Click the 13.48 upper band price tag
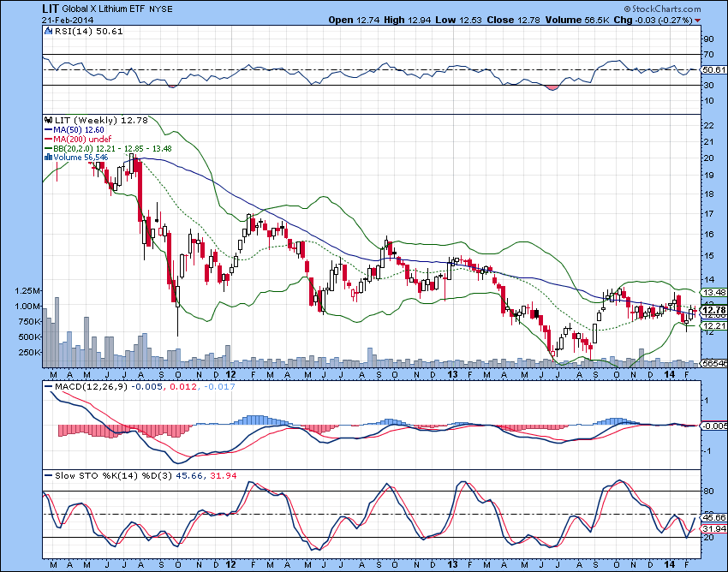This screenshot has width=728, height=572. pyautogui.click(x=714, y=292)
